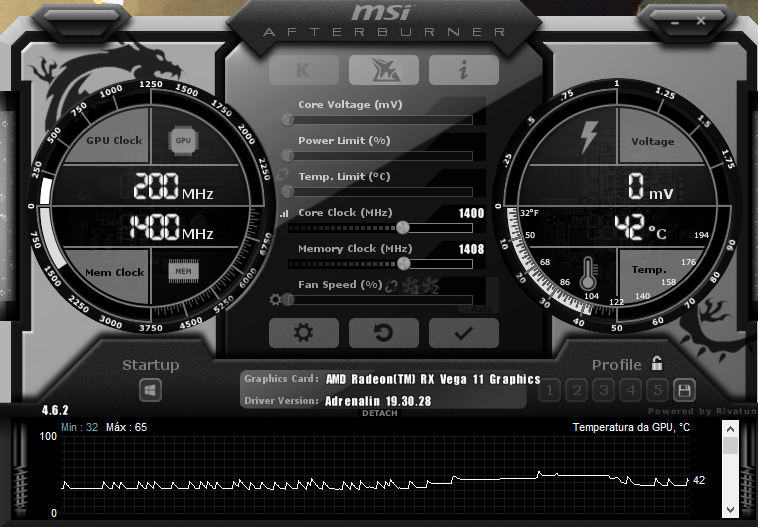Image resolution: width=758 pixels, height=527 pixels.
Task: Click the Powered by Rivatuner text
Action: click(702, 411)
